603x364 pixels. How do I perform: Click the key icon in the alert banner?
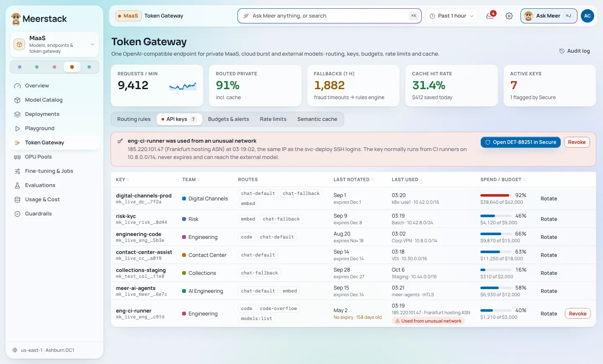(120, 141)
